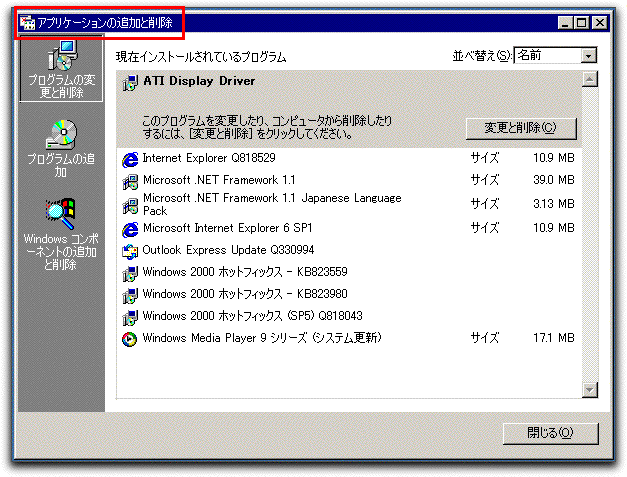Click the 変更と削除(C) button

(x=521, y=128)
